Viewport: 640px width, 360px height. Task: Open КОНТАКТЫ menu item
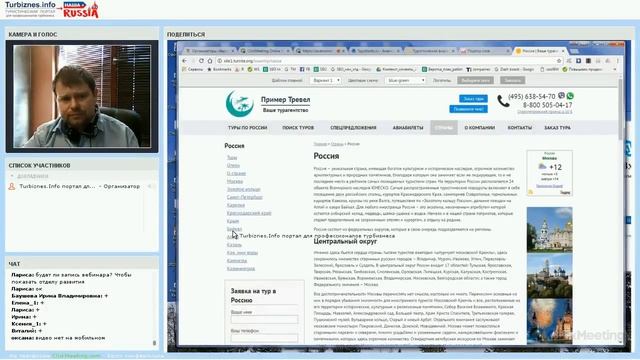pos(520,128)
